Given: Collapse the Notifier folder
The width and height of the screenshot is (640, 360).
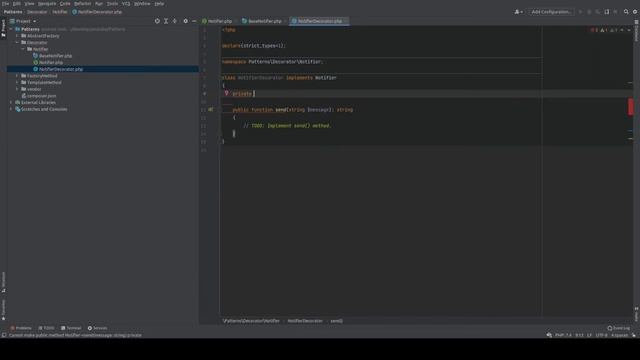Looking at the screenshot, I should tap(23, 49).
